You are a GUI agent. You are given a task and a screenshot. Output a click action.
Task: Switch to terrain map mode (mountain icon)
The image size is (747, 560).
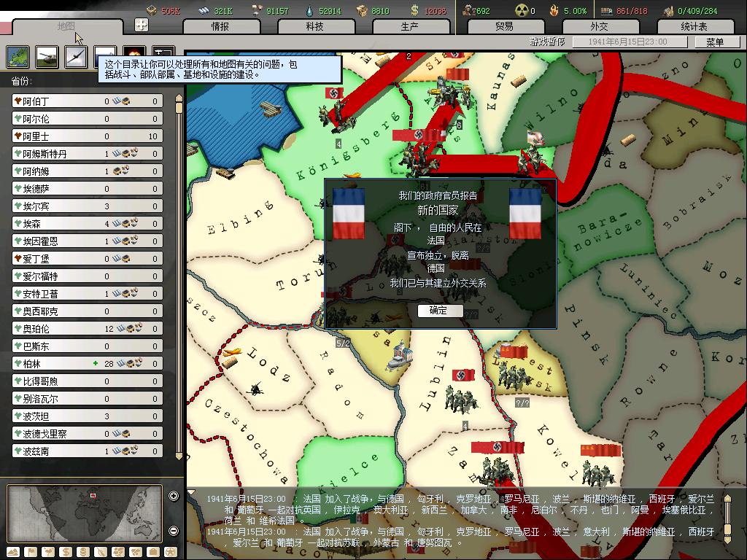click(13, 553)
